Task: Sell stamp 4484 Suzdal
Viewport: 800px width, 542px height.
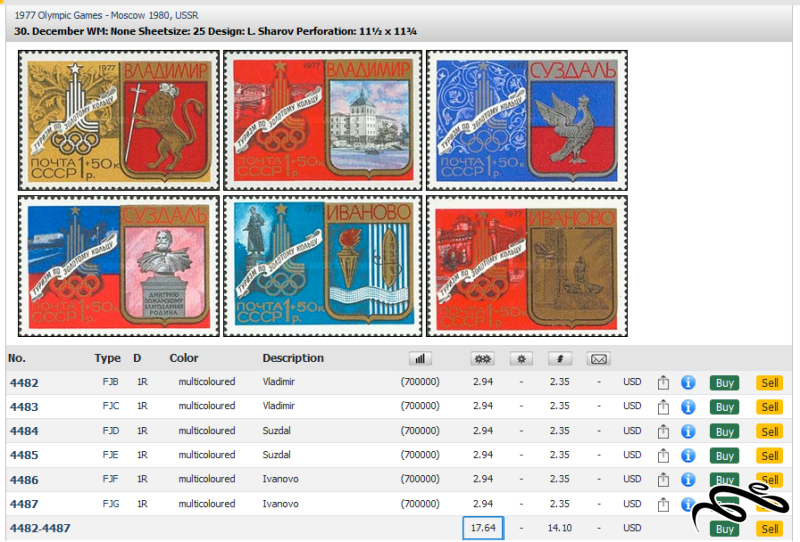Action: pyautogui.click(x=769, y=432)
